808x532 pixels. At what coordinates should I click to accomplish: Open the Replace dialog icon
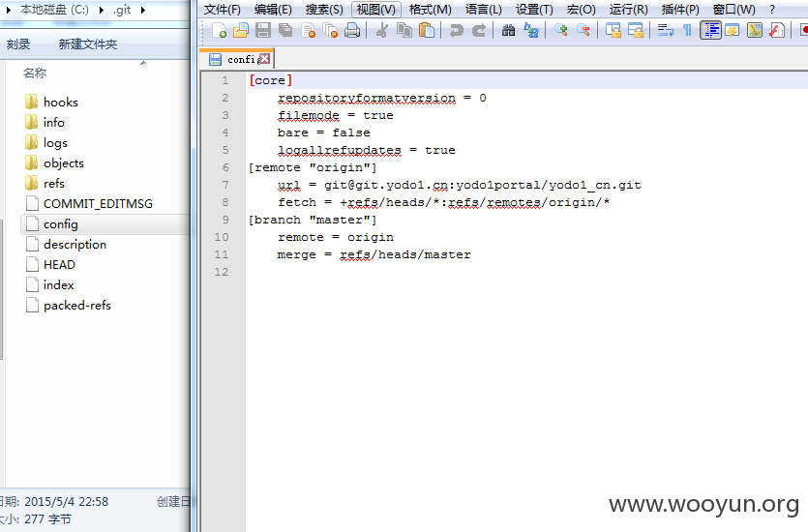[531, 30]
